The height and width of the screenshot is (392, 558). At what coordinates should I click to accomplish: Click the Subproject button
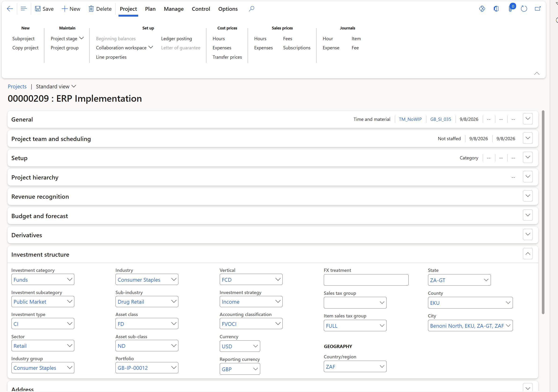[23, 39]
